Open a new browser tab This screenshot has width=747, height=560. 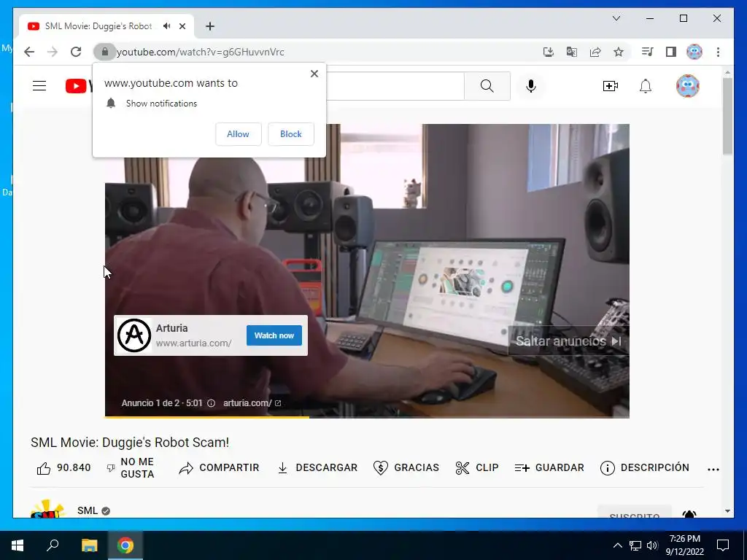pyautogui.click(x=209, y=26)
